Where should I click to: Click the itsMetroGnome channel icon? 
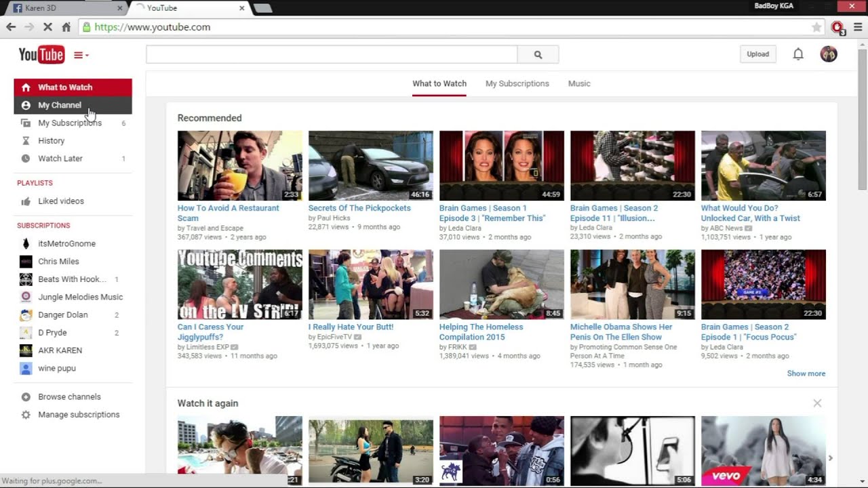[26, 243]
